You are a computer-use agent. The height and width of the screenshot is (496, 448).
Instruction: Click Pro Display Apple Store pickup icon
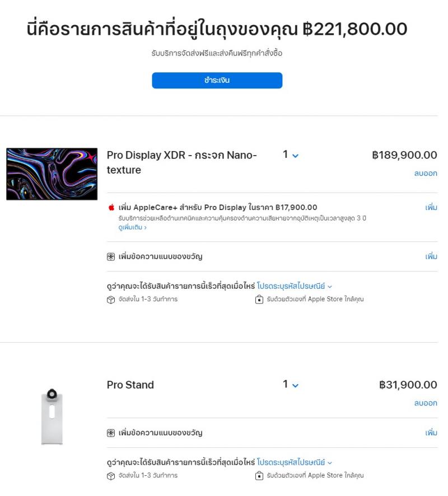259,300
